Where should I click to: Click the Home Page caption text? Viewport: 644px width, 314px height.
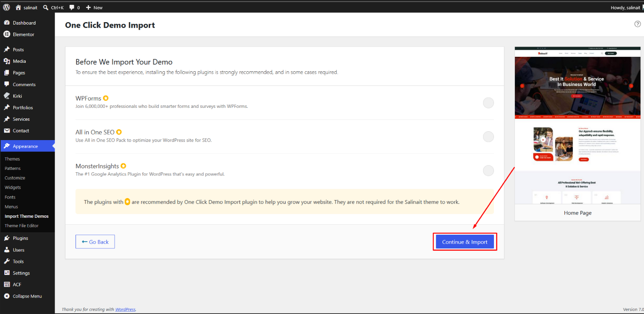coord(578,213)
